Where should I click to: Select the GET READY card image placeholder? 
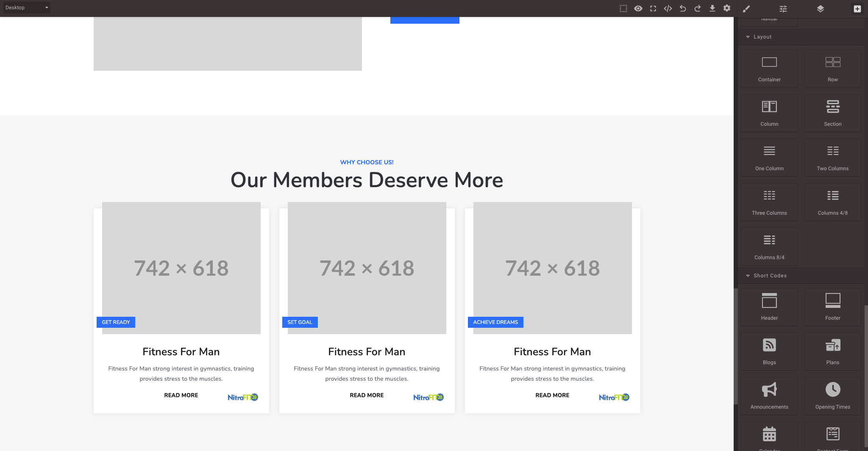click(x=181, y=268)
